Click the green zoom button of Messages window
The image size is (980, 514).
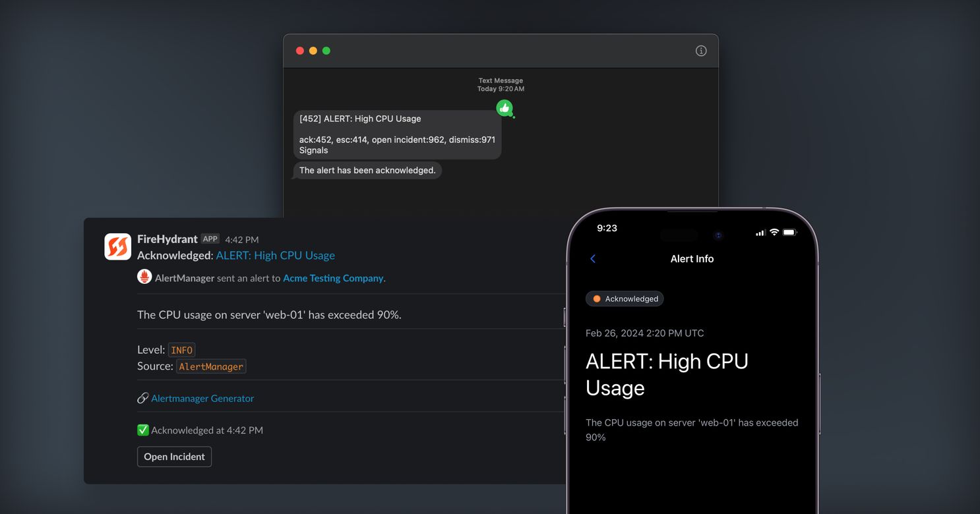[326, 51]
